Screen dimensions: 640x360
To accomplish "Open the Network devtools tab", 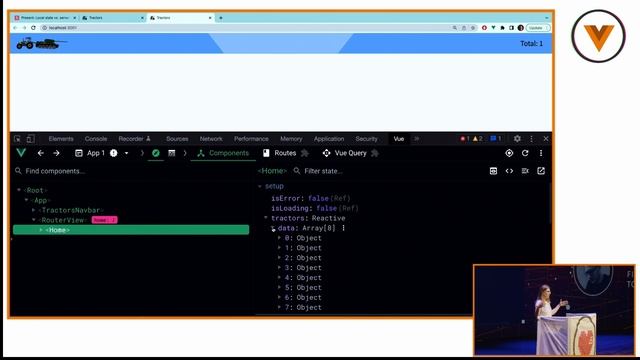I will [211, 139].
